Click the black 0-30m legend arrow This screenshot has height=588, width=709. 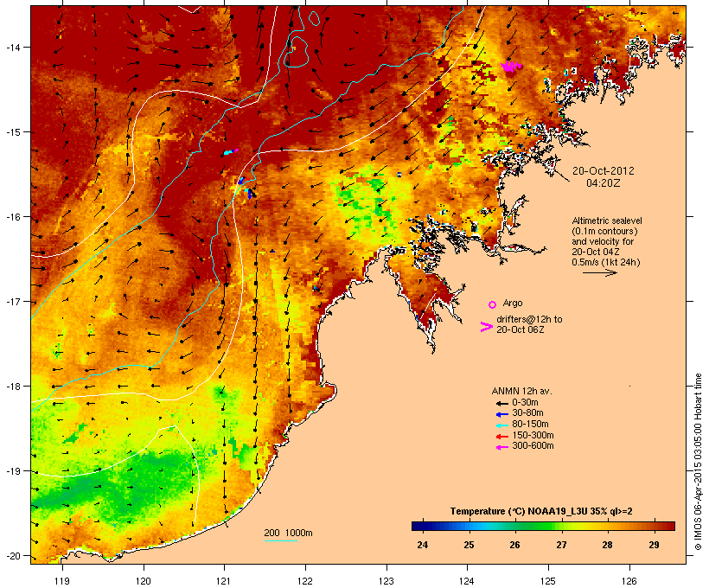[x=501, y=403]
